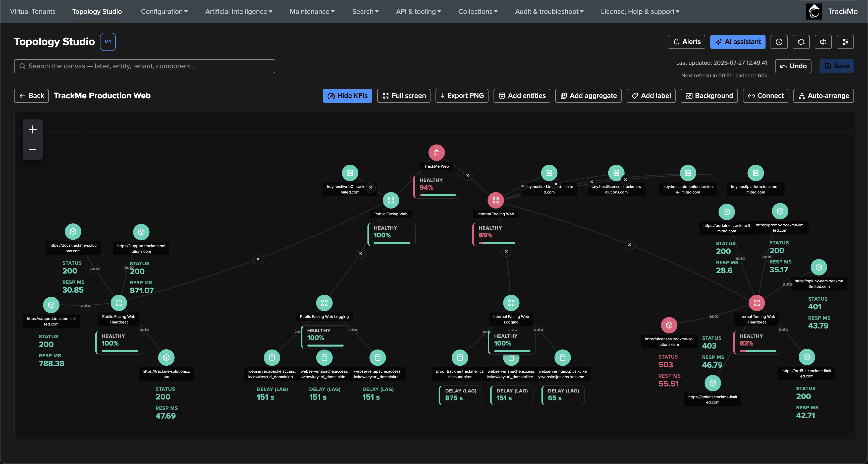
Task: Click the key:host|web01 host node icon
Action: [350, 173]
